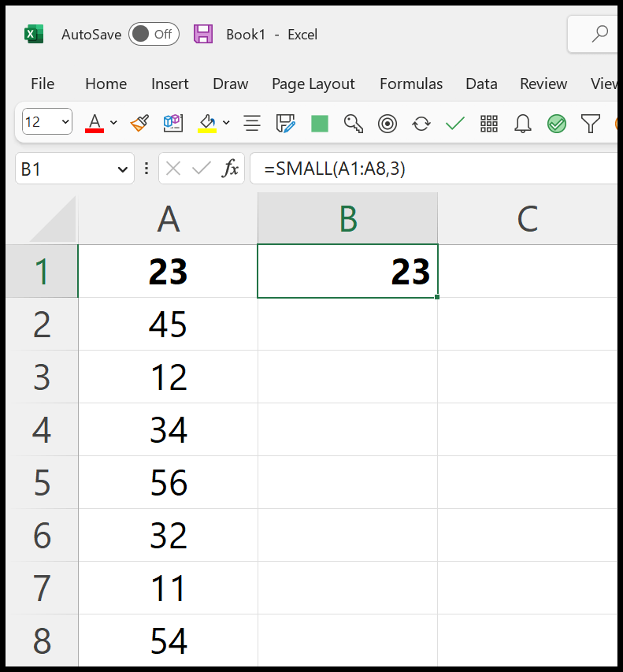Click the red Font Color icon
The width and height of the screenshot is (623, 672).
[x=93, y=122]
